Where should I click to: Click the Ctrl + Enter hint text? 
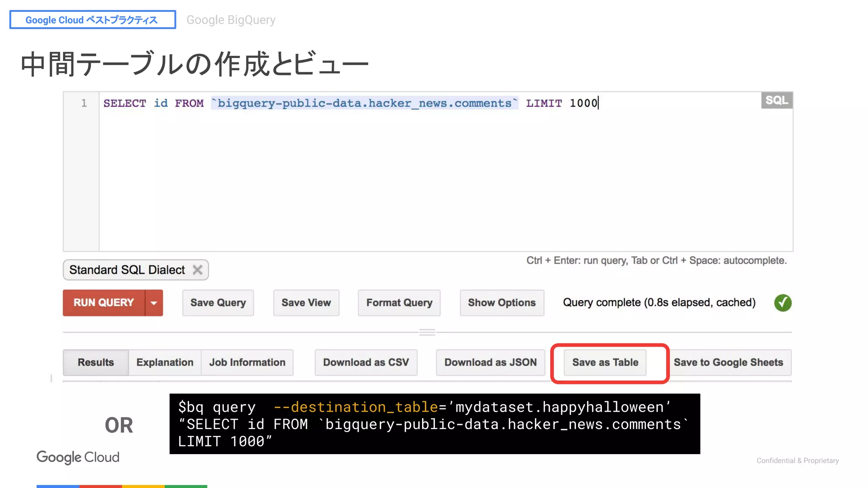point(657,261)
